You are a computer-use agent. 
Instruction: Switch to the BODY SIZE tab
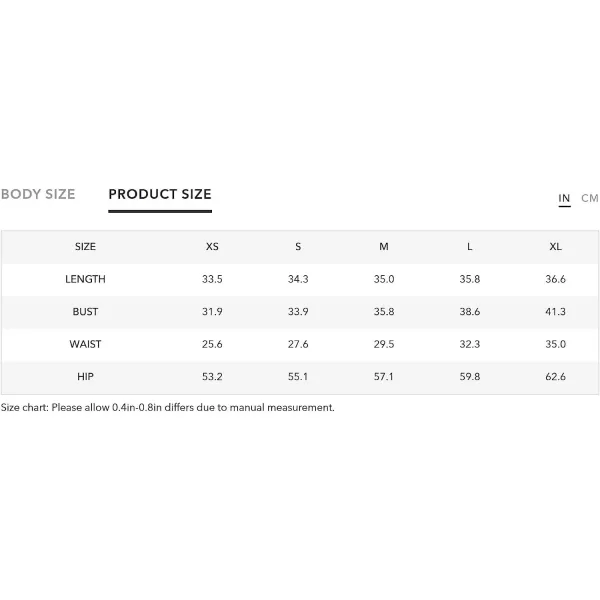(38, 194)
